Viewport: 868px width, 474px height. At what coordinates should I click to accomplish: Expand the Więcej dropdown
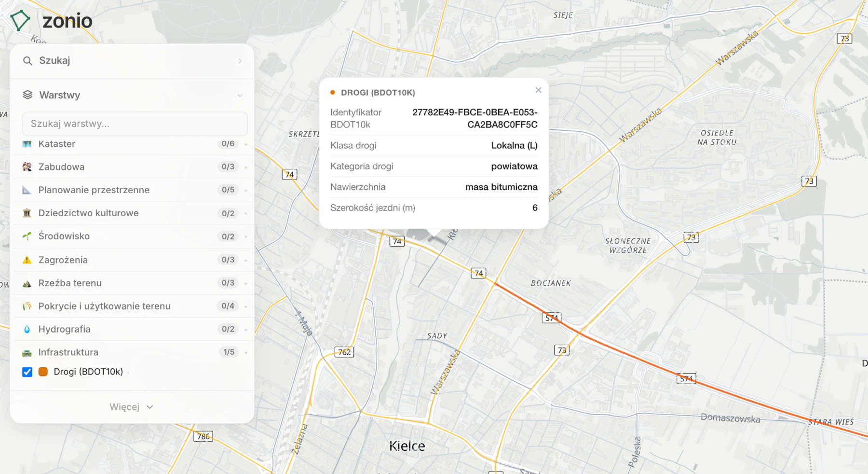pos(132,407)
